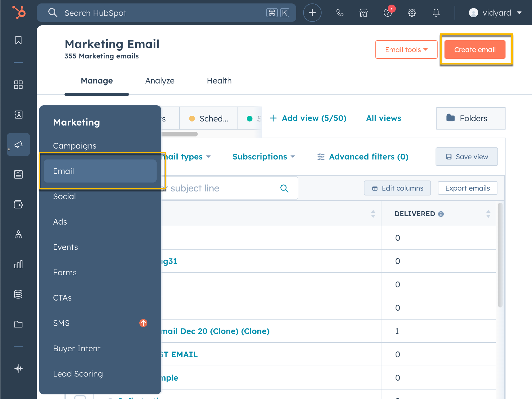
Task: Click the Save view button
Action: pos(467,157)
